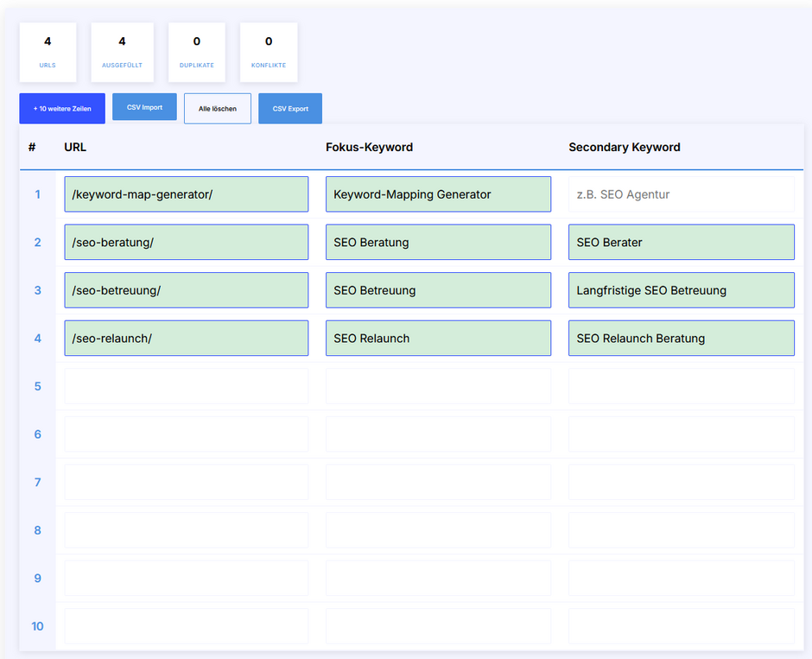This screenshot has height=659, width=812.
Task: Open the KONFLIKTE counter card
Action: click(268, 51)
